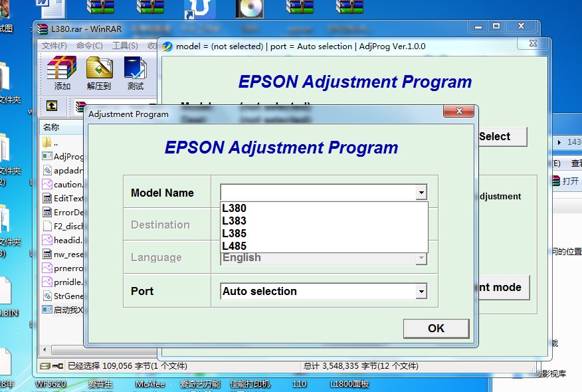Pick L385 from the model list
Screen dimensions: 582x392
pyautogui.click(x=324, y=233)
